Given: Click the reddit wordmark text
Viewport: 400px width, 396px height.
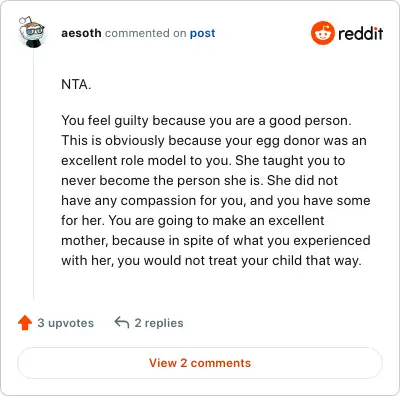Looking at the screenshot, I should (360, 33).
